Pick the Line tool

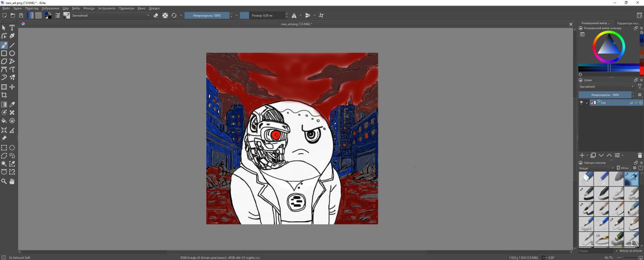(12, 46)
